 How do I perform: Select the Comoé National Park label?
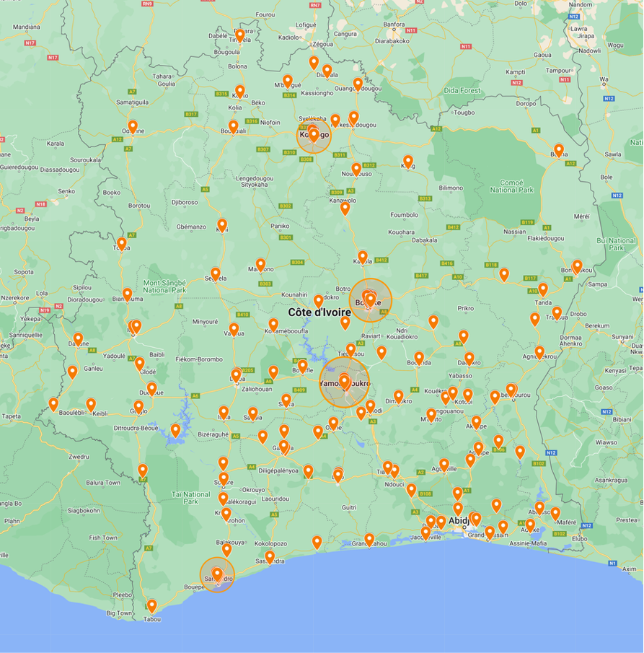511,186
